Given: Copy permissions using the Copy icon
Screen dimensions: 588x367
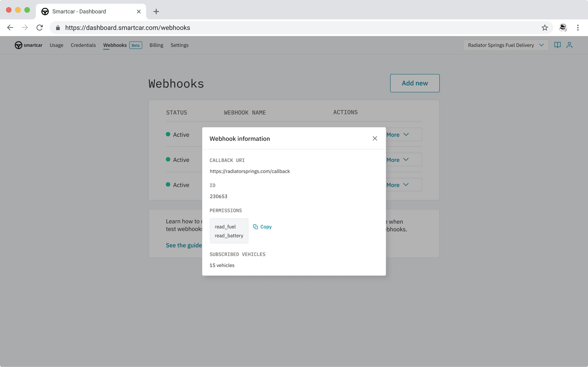Looking at the screenshot, I should click(x=255, y=226).
